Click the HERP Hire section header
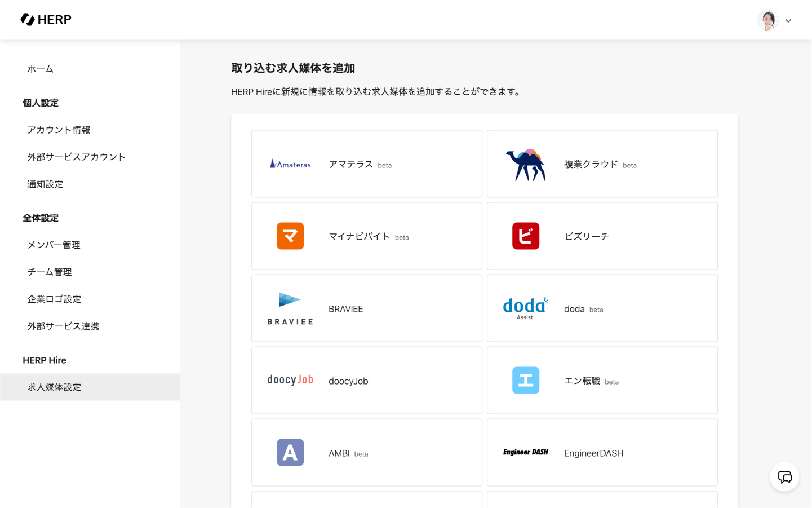The height and width of the screenshot is (508, 812). coord(45,360)
